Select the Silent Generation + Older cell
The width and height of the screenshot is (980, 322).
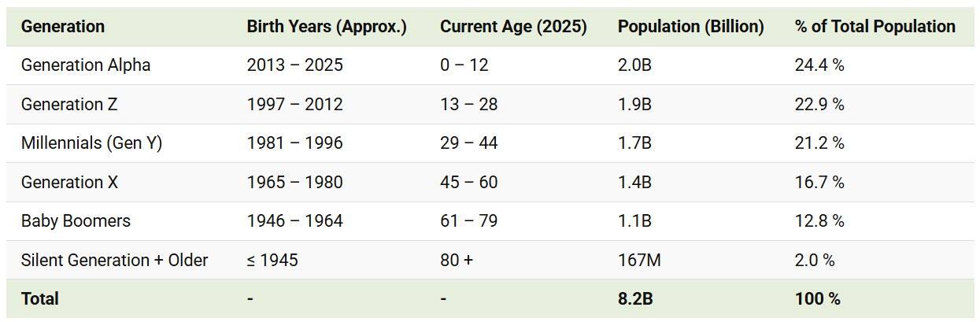point(114,260)
